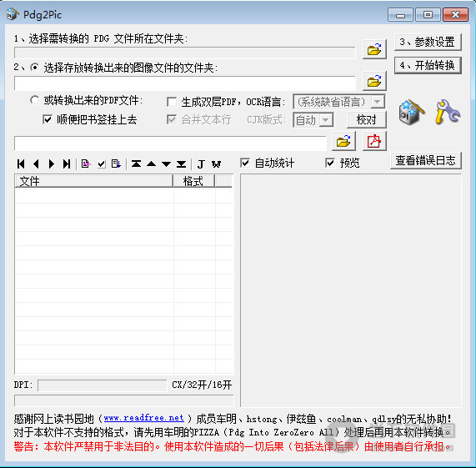476x468 pixels.
Task: Go to the next page
Action: coord(52,164)
